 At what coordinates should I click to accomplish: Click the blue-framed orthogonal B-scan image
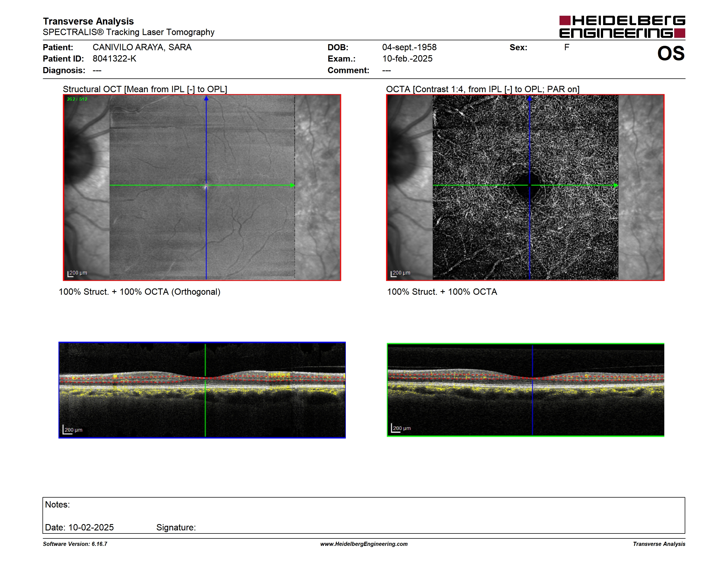pyautogui.click(x=202, y=390)
